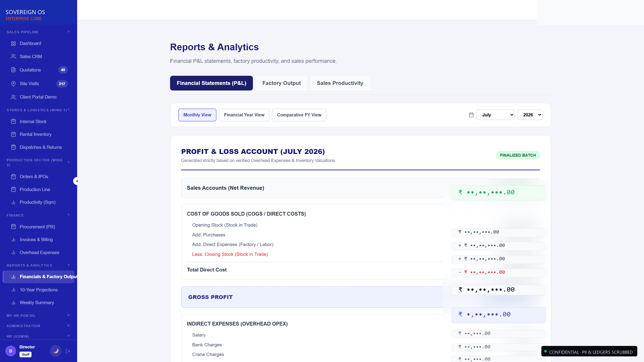This screenshot has height=362, width=644.
Task: Switch to the Factory Output tab
Action: pos(282,83)
